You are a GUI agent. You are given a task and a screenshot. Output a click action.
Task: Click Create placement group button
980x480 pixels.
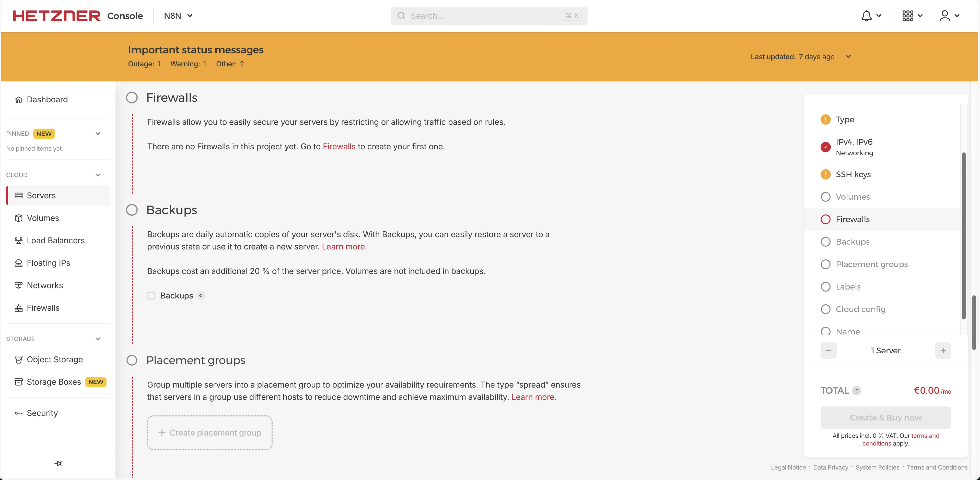pos(210,433)
